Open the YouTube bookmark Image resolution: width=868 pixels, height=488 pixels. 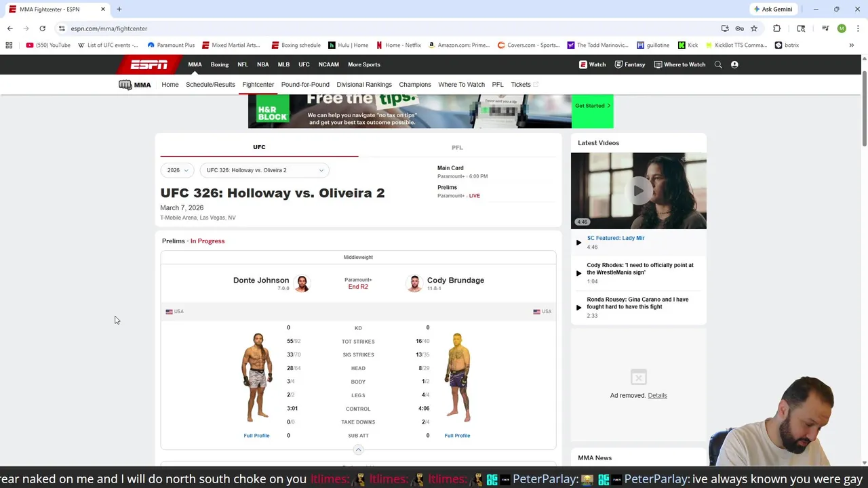point(48,45)
